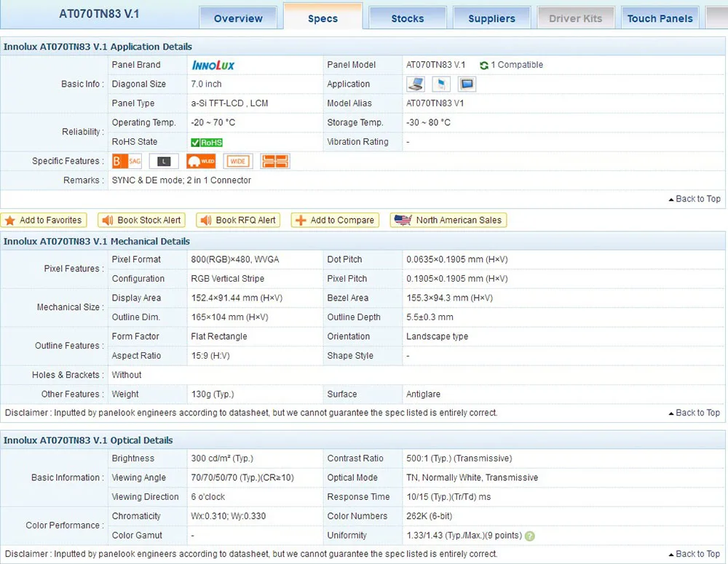Click the dark L landscape feature icon
Viewport: 728px width, 564px height.
pyautogui.click(x=164, y=161)
